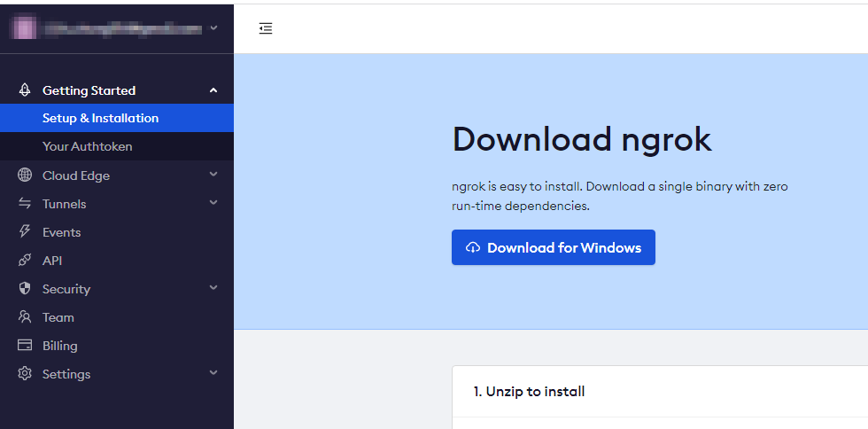The width and height of the screenshot is (868, 429).
Task: Click the lightning bolt Events icon
Action: (x=25, y=231)
